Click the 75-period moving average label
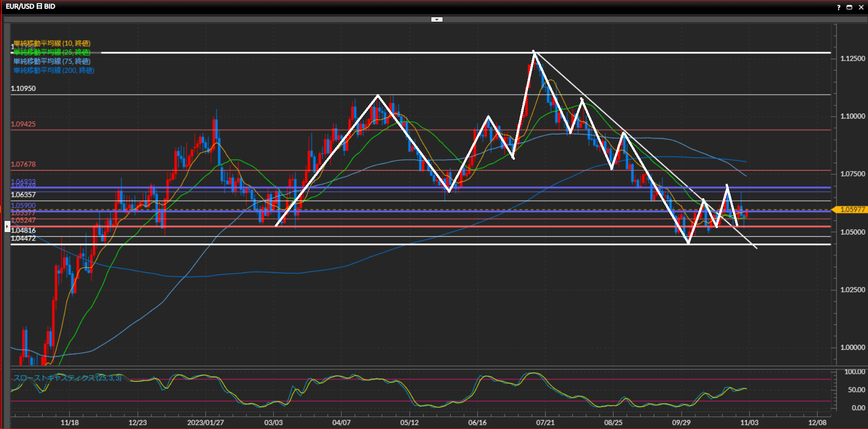The width and height of the screenshot is (868, 429). [x=52, y=62]
